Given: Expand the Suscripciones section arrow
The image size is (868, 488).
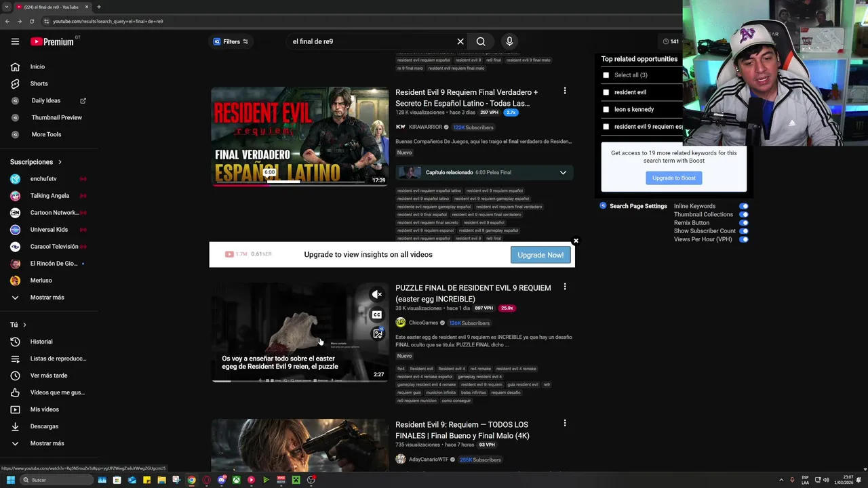Looking at the screenshot, I should [60, 162].
